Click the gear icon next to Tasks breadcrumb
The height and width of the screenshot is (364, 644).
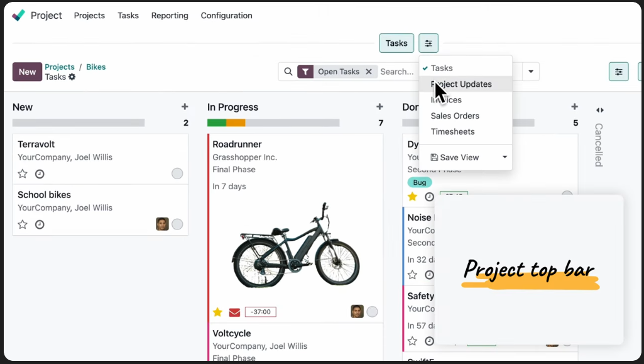click(x=72, y=77)
